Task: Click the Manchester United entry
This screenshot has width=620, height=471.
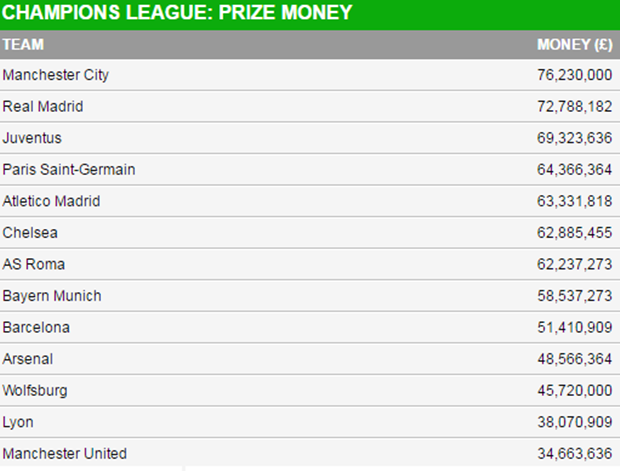Action: [x=64, y=454]
